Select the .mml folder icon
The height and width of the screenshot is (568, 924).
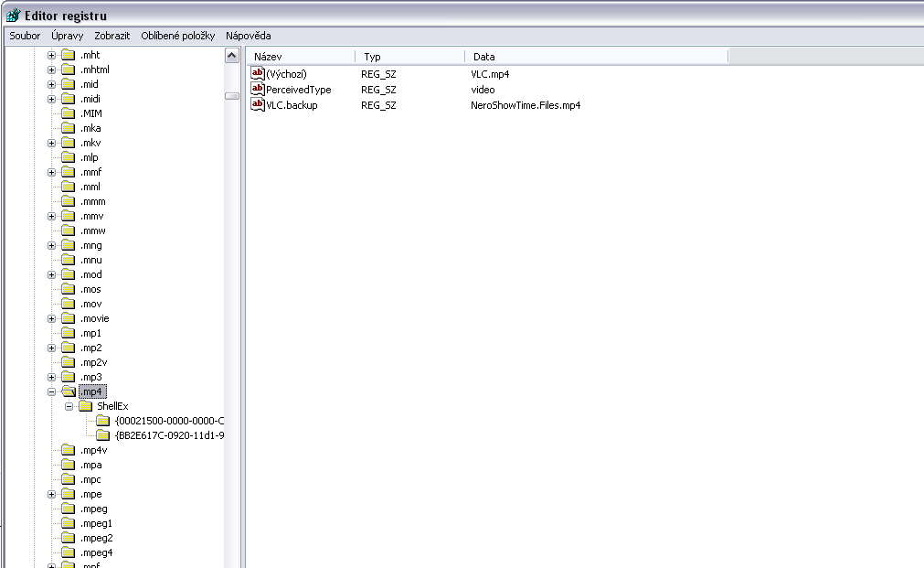coord(69,187)
